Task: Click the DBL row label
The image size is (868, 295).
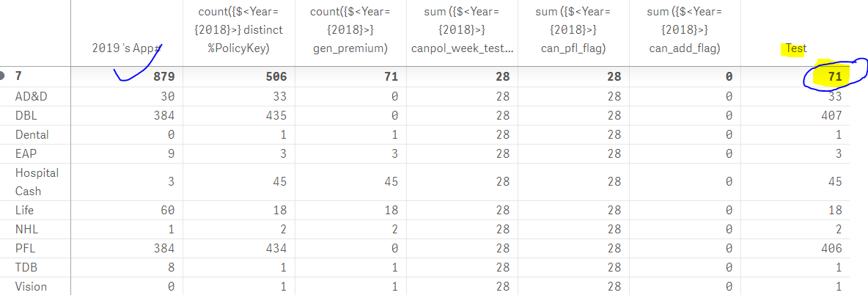Action: click(26, 115)
